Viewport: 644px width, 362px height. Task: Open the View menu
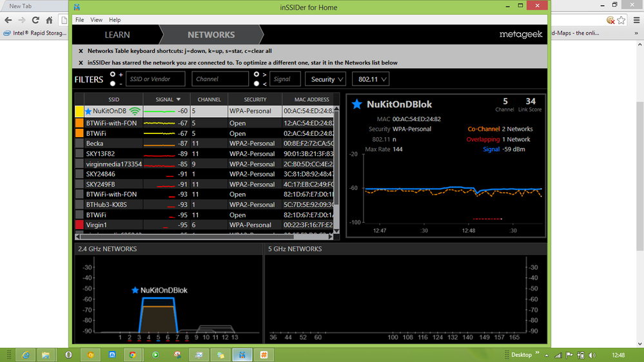click(x=96, y=20)
